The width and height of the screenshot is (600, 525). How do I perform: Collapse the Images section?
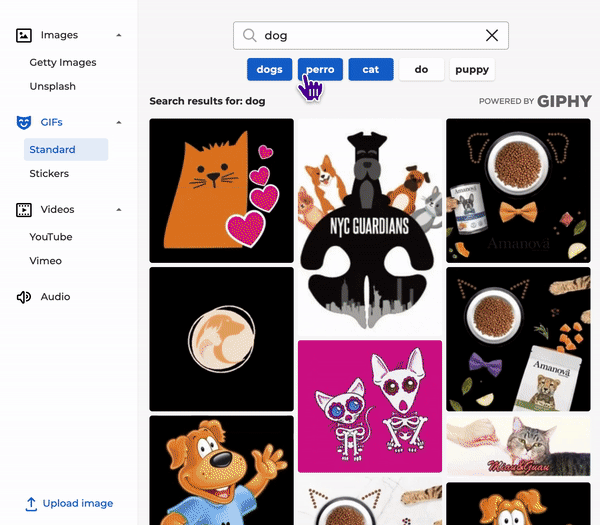click(119, 35)
